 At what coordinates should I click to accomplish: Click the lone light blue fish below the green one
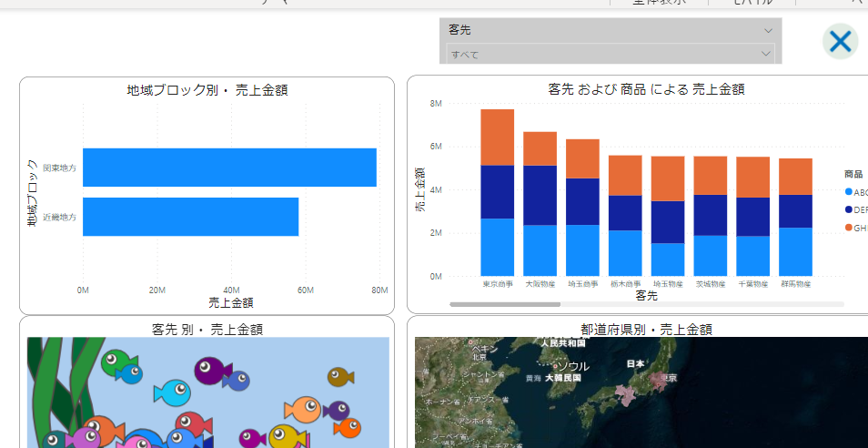point(172,393)
